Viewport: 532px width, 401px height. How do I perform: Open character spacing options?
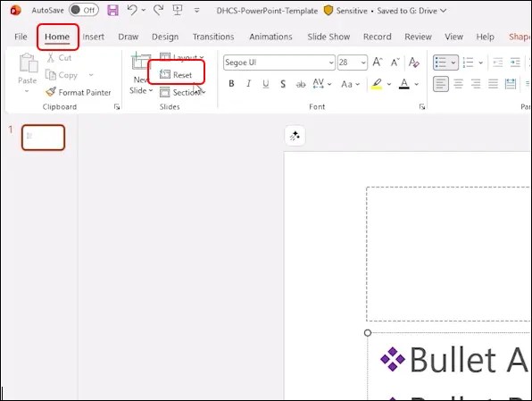pos(321,84)
